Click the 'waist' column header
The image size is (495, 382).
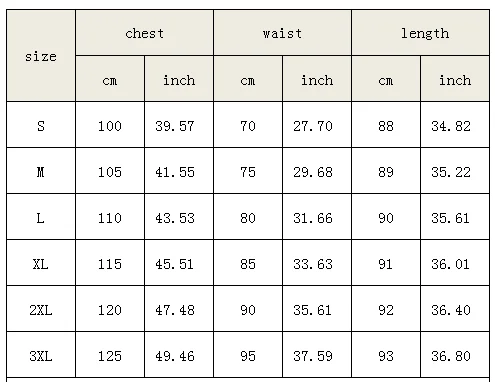(282, 33)
